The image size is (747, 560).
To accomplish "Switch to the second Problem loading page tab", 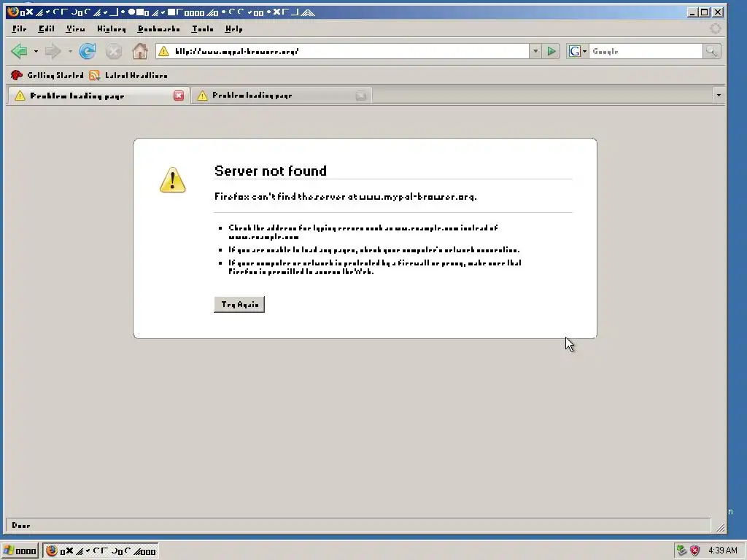I will (281, 96).
